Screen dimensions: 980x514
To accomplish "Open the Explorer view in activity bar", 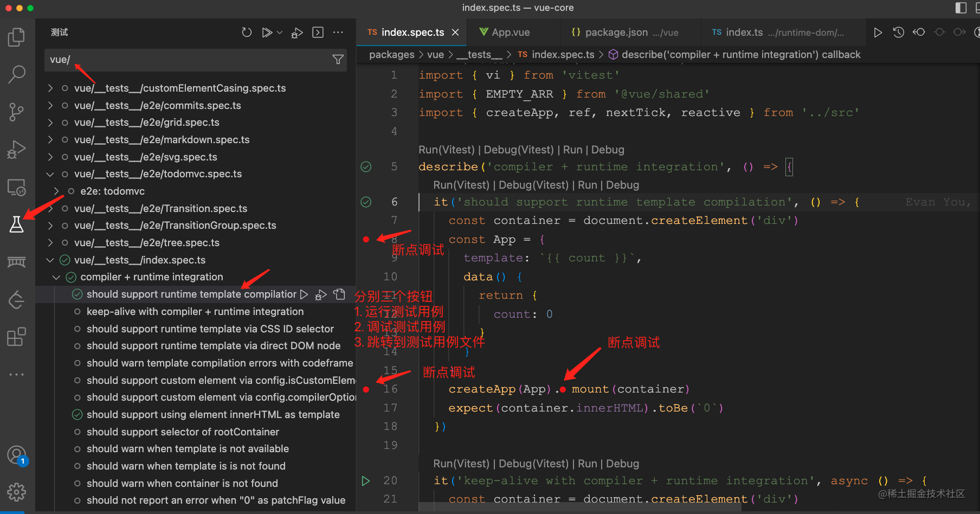I will pos(16,37).
